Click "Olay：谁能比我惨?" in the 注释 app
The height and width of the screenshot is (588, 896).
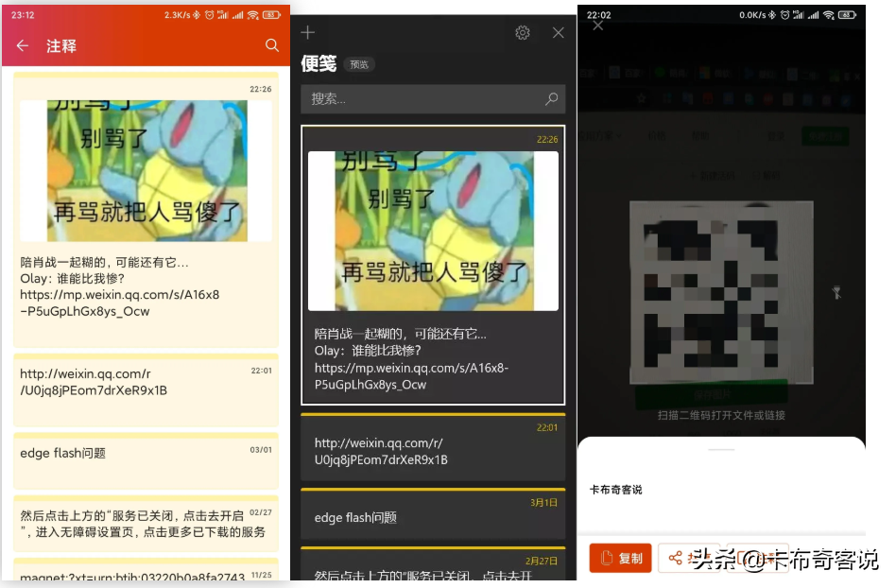(x=72, y=278)
